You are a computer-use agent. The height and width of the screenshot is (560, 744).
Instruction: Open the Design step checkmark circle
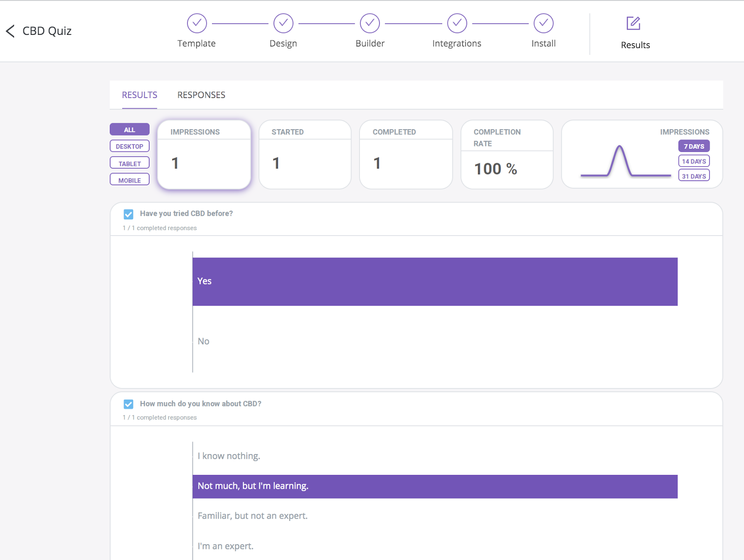283,23
